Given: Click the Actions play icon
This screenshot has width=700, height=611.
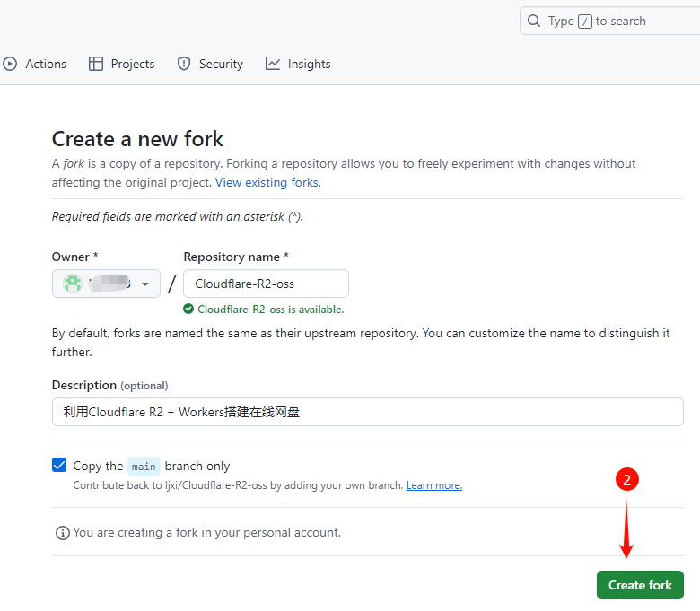Looking at the screenshot, I should tap(10, 64).
